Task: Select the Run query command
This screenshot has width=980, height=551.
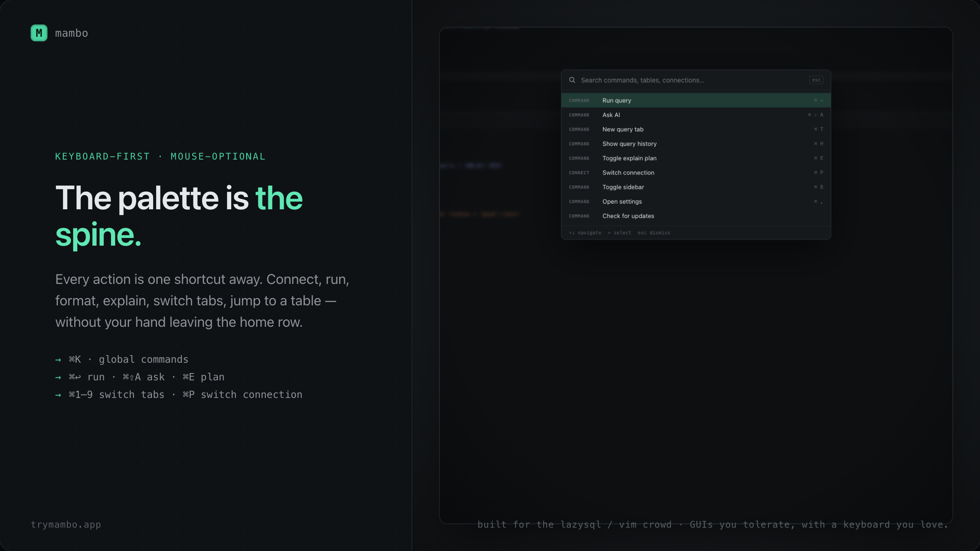Action: [696, 100]
